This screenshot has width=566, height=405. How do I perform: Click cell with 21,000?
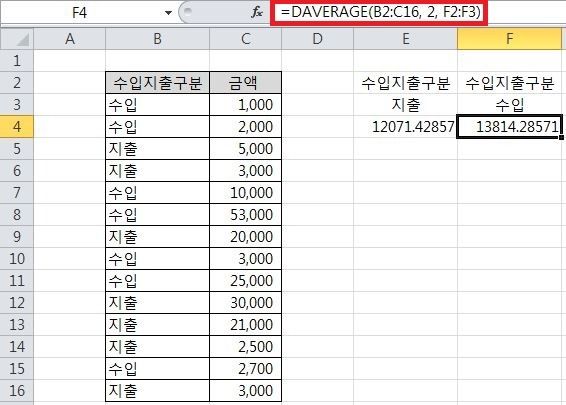pyautogui.click(x=245, y=325)
